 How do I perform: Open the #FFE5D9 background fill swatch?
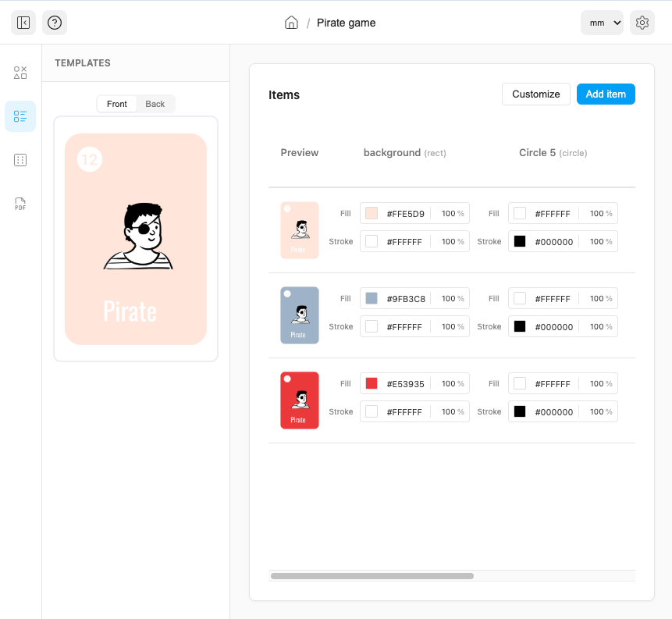point(372,213)
